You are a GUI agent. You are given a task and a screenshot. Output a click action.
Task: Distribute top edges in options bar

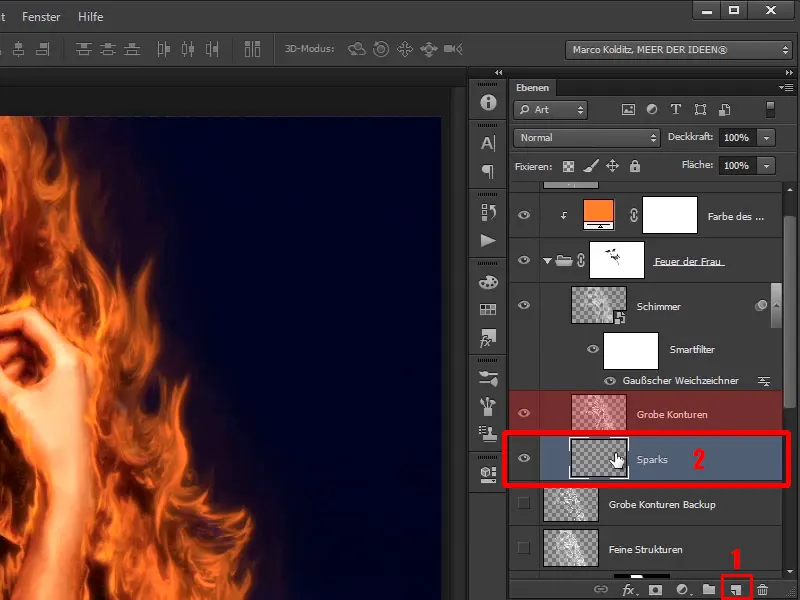[x=84, y=49]
